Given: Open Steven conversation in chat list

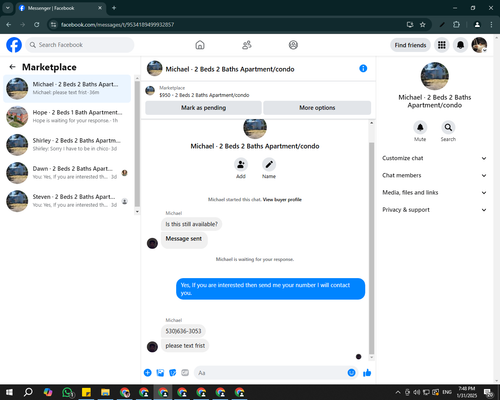Looking at the screenshot, I should pyautogui.click(x=67, y=201).
